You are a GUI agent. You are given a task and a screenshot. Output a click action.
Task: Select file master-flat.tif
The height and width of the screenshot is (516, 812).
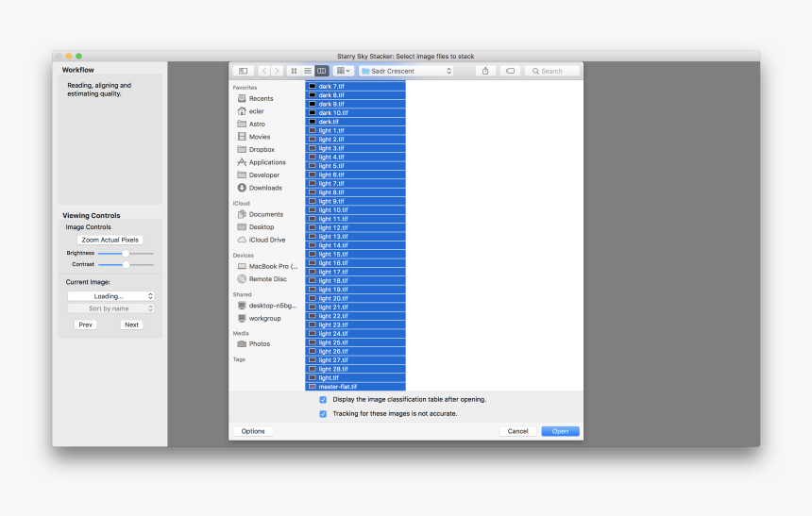point(355,387)
